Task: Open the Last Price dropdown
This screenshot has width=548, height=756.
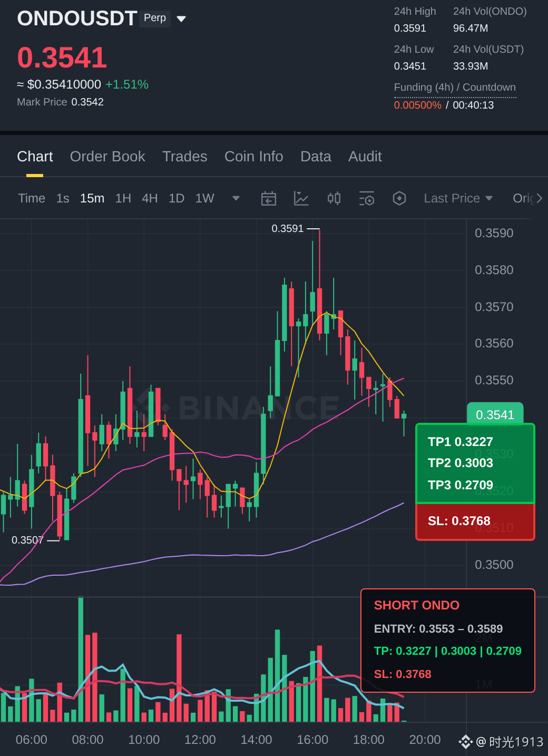Action: click(x=458, y=198)
